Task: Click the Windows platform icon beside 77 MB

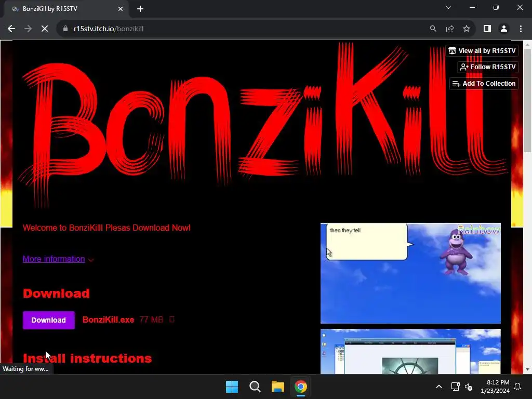Action: coord(171,320)
